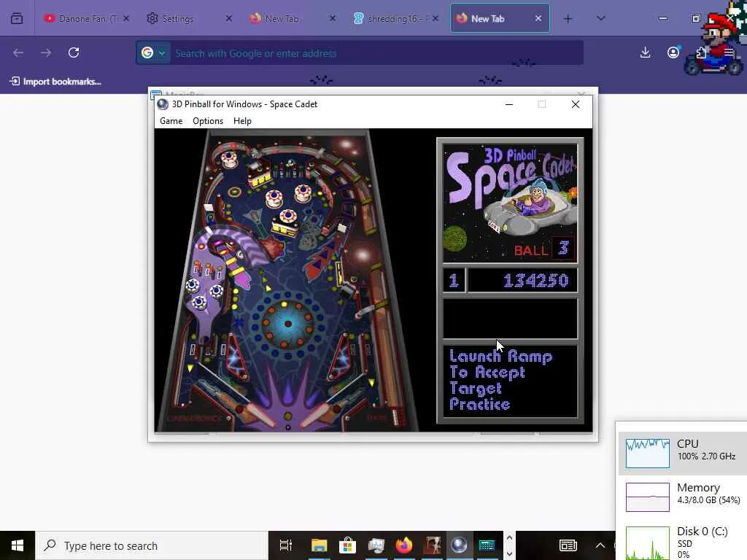747x560 pixels.
Task: Click the taskbar scroll down arrow
Action: [x=509, y=554]
